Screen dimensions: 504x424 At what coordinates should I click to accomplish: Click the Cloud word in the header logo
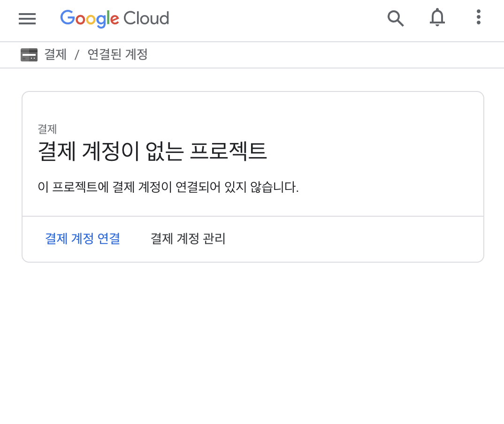[x=146, y=18]
